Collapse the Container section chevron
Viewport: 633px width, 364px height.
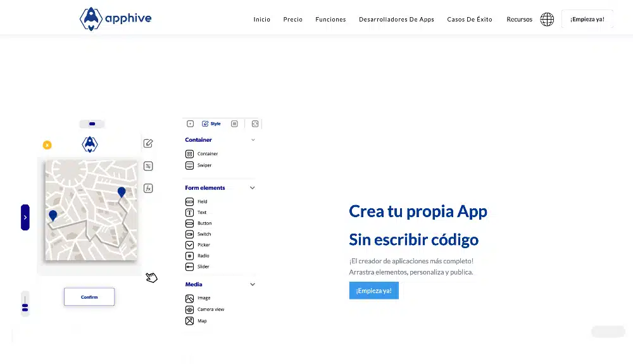[x=253, y=140]
